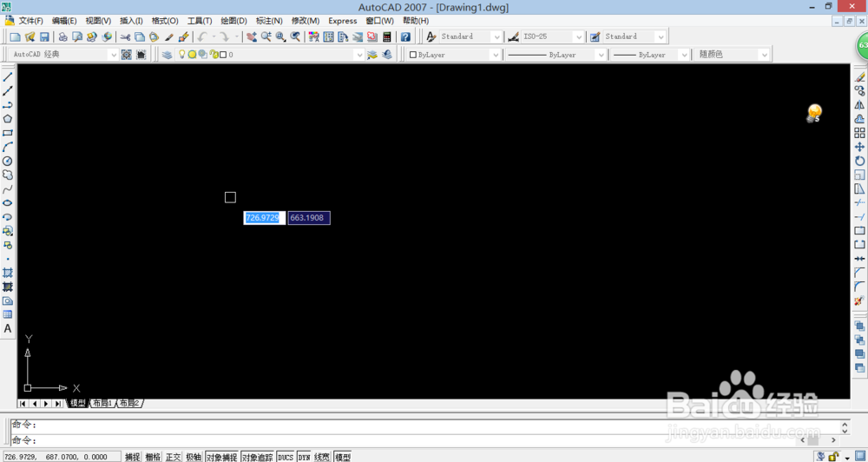Select the Mirror tool in modify toolbar
868x462 pixels.
coord(859,105)
